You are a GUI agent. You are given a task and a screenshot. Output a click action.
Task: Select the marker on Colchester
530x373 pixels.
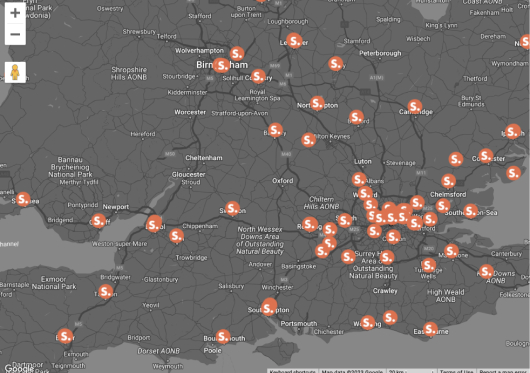tap(486, 156)
